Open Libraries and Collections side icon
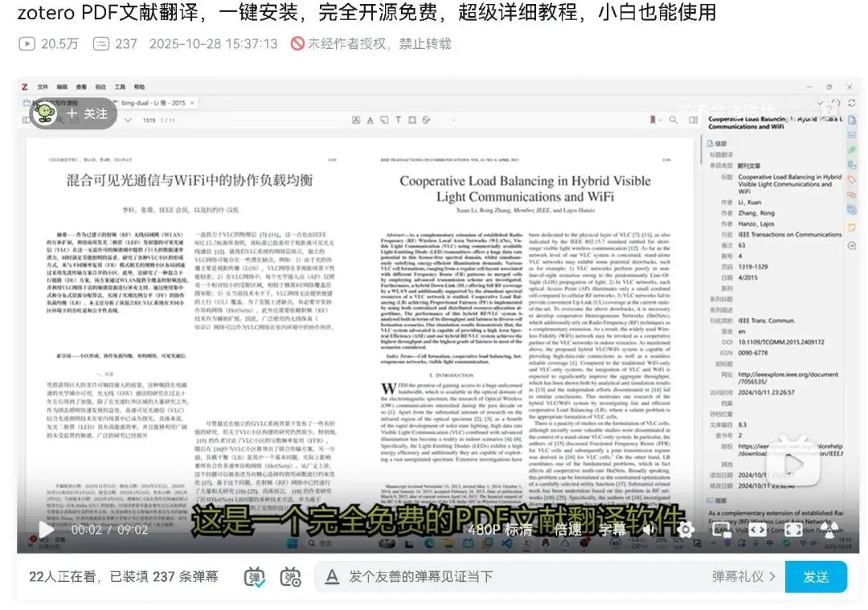The height and width of the screenshot is (610, 868). [852, 165]
